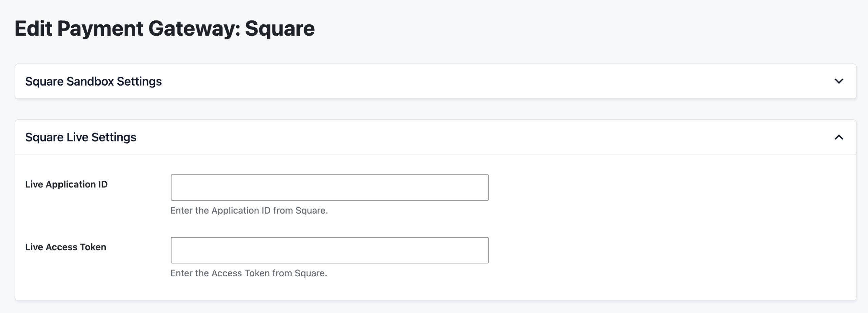The image size is (868, 313).
Task: Click the 'Live Access Token' label
Action: click(x=65, y=247)
